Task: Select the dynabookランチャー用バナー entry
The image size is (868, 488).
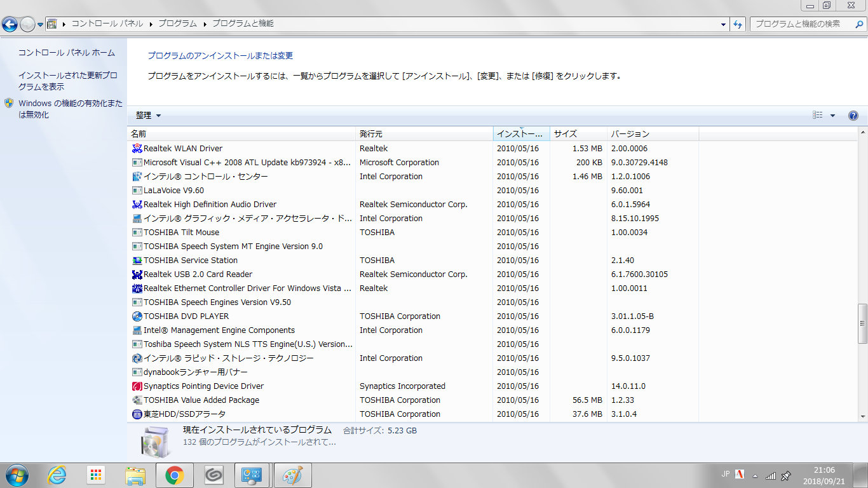Action: [x=413, y=372]
